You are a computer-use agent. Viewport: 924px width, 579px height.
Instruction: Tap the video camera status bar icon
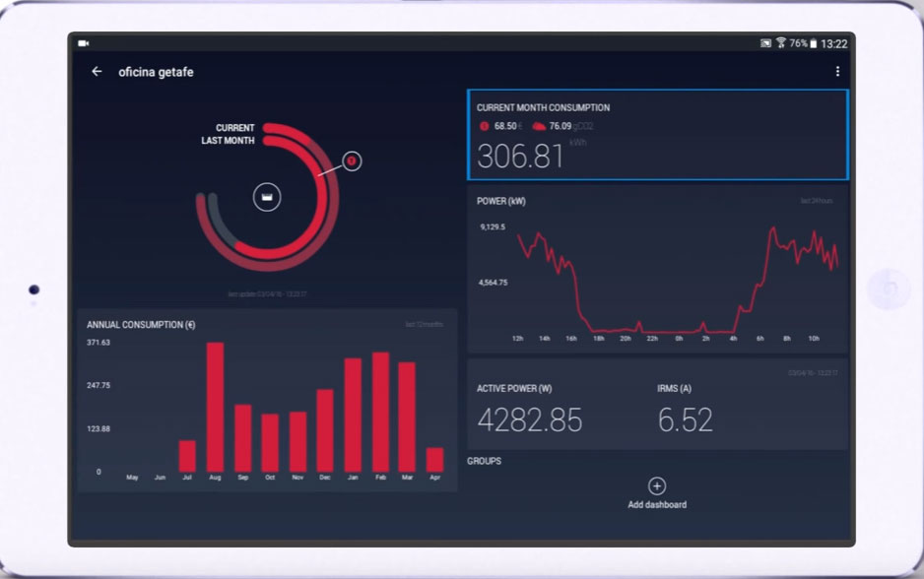click(84, 43)
